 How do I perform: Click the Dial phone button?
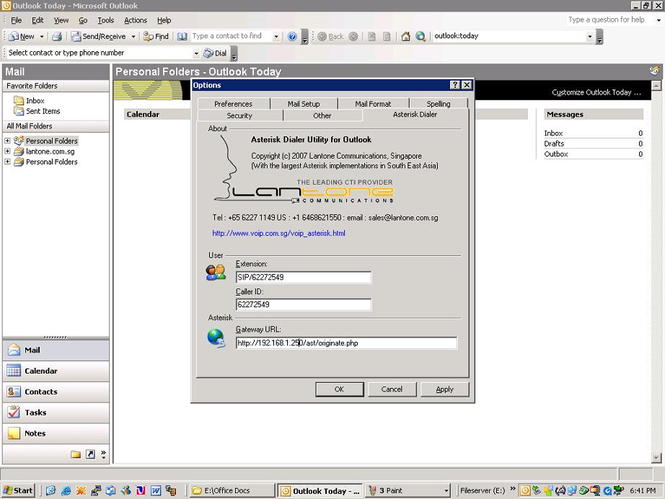point(215,53)
